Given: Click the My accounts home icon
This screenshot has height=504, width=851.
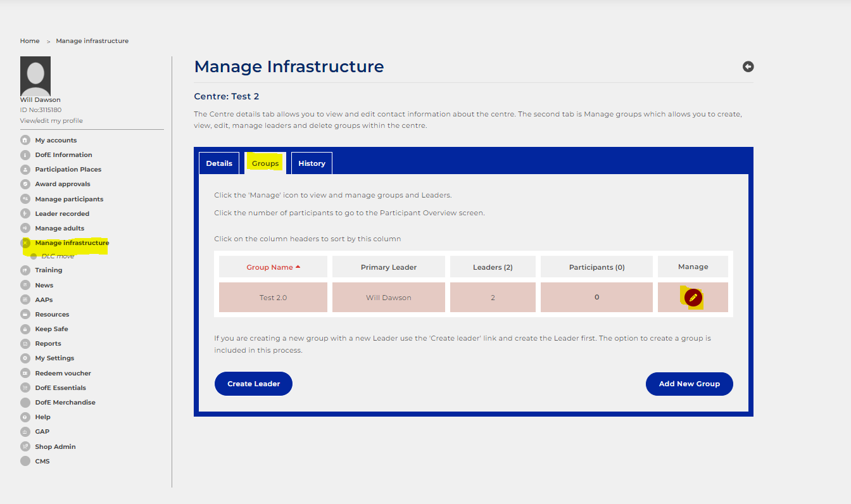Looking at the screenshot, I should pos(25,140).
